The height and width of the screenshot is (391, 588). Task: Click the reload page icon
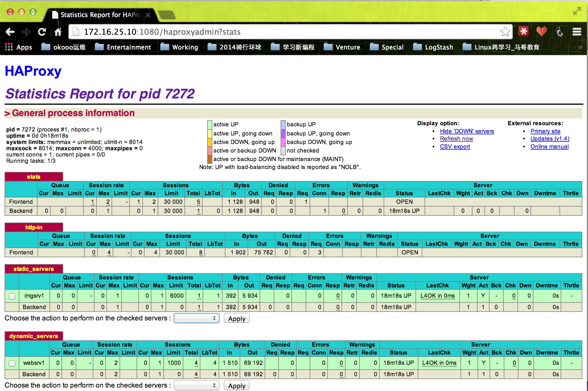tap(42, 32)
